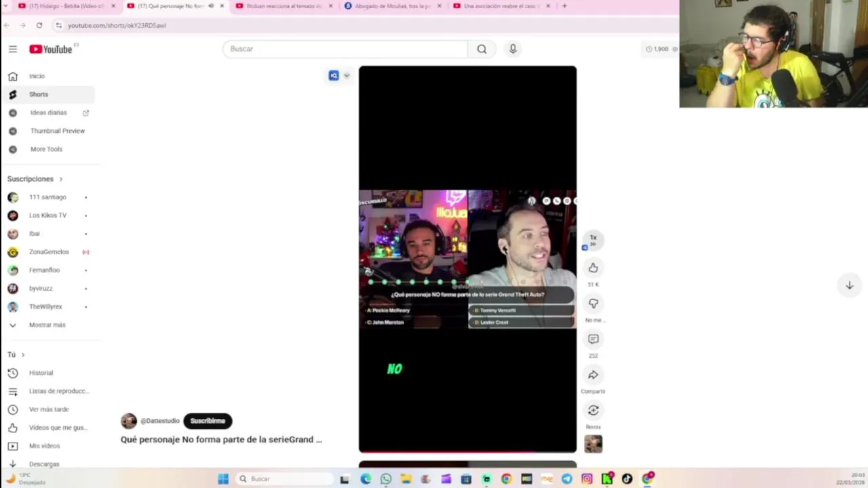Open Ver más tarde in sidebar
Image resolution: width=868 pixels, height=488 pixels.
click(47, 409)
